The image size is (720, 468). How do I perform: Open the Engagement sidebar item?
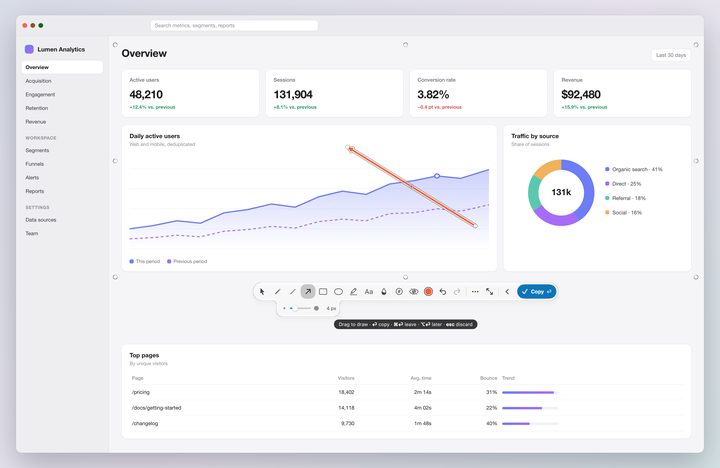tap(62, 95)
